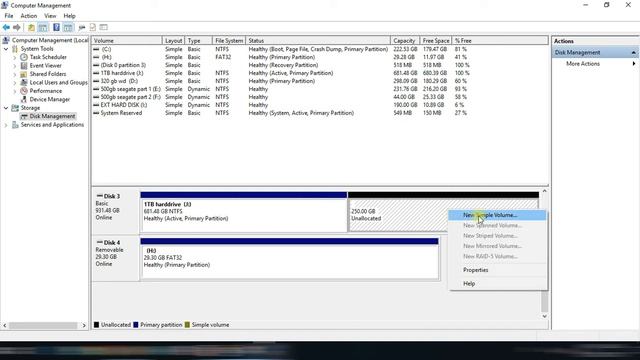The height and width of the screenshot is (360, 640).
Task: Click the black Unallocated legend swatch
Action: (x=96, y=325)
